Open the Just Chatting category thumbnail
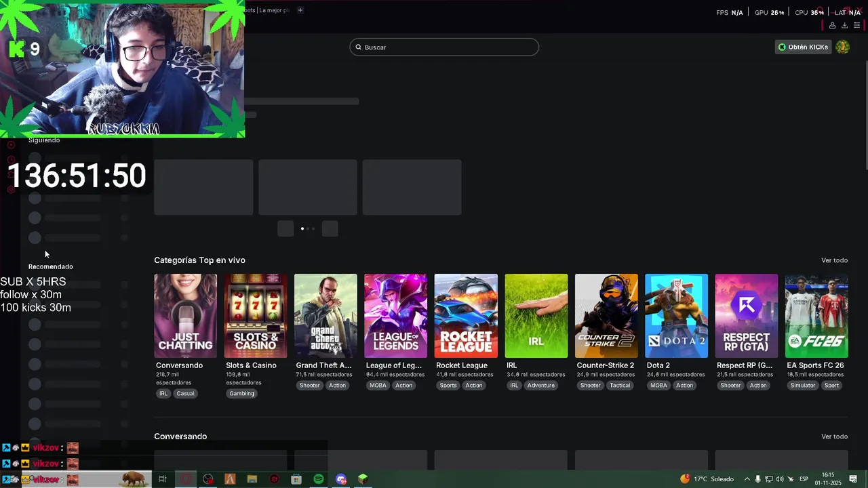Image resolution: width=868 pixels, height=488 pixels. tap(185, 316)
